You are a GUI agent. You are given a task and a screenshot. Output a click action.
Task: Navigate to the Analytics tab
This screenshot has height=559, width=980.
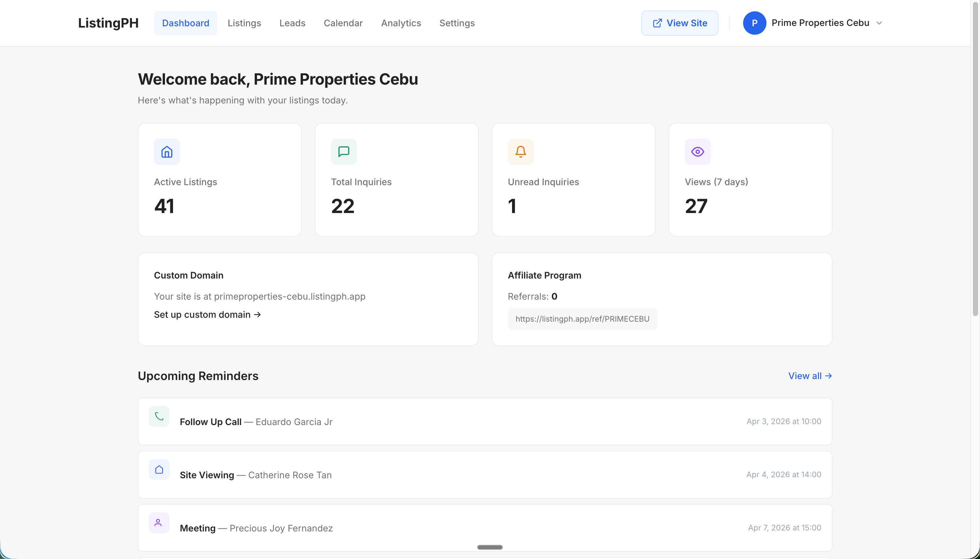tap(401, 23)
